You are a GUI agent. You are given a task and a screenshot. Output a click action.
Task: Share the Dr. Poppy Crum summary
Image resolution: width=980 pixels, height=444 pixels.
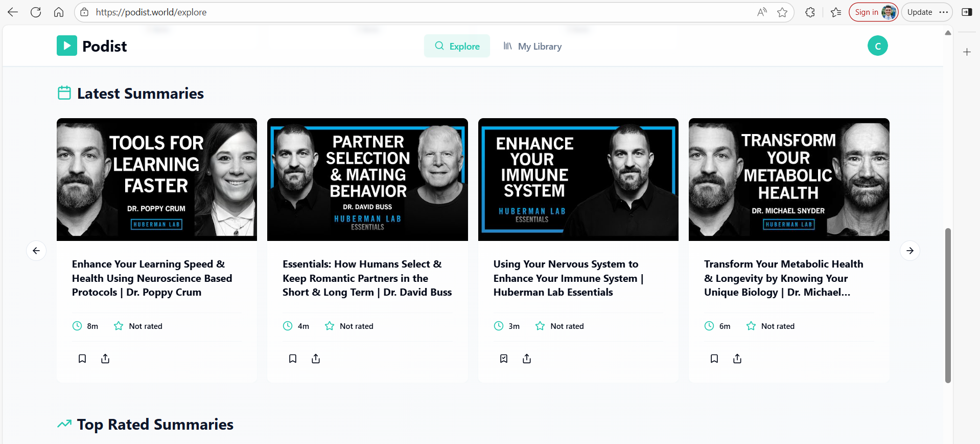(105, 359)
